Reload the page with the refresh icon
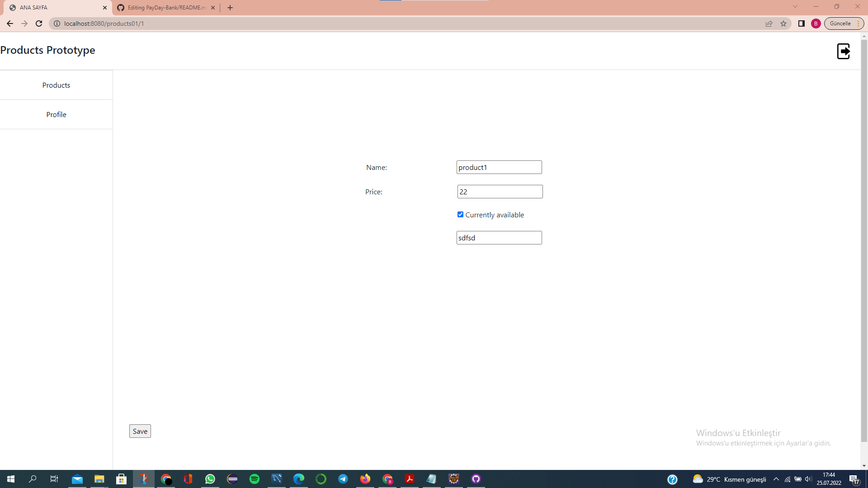Image resolution: width=868 pixels, height=488 pixels. coord(39,23)
